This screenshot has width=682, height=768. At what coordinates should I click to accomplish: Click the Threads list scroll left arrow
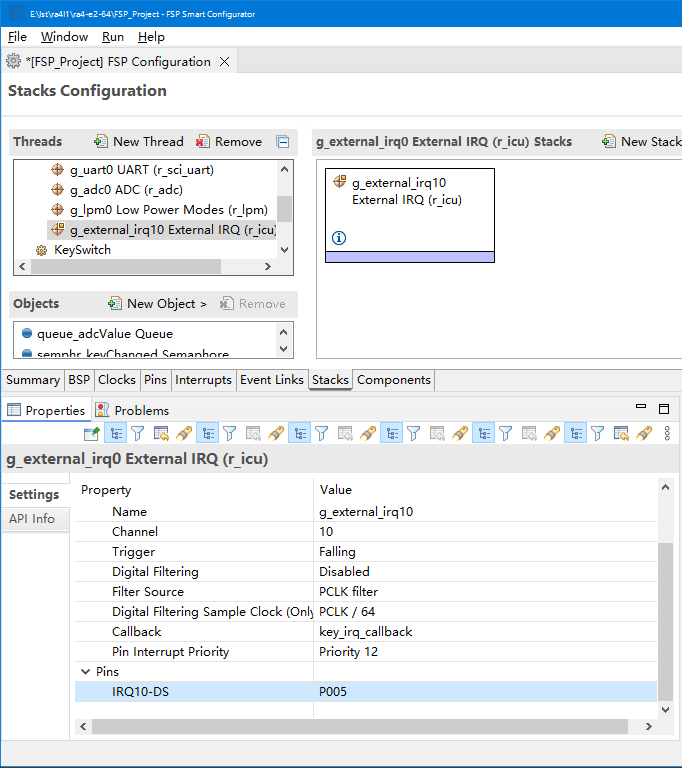(x=22, y=266)
